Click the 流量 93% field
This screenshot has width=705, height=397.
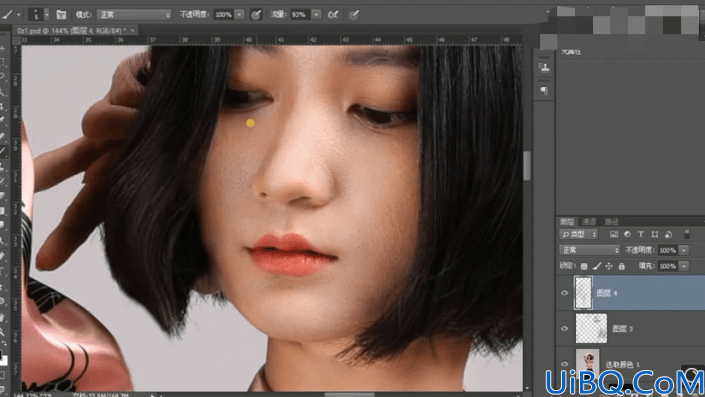[x=299, y=15]
